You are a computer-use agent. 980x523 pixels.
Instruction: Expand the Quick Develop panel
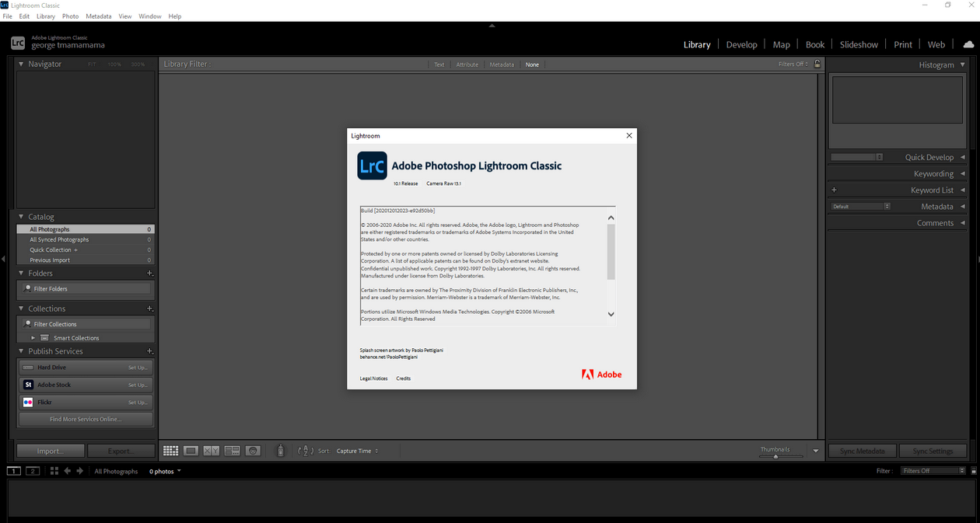pyautogui.click(x=963, y=157)
